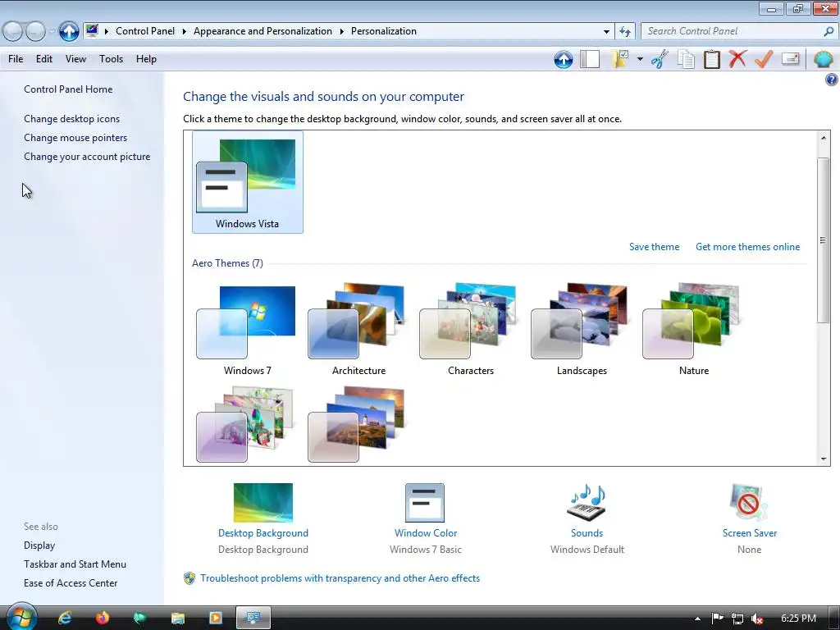
Task: Open Change mouse pointers link
Action: pos(75,138)
